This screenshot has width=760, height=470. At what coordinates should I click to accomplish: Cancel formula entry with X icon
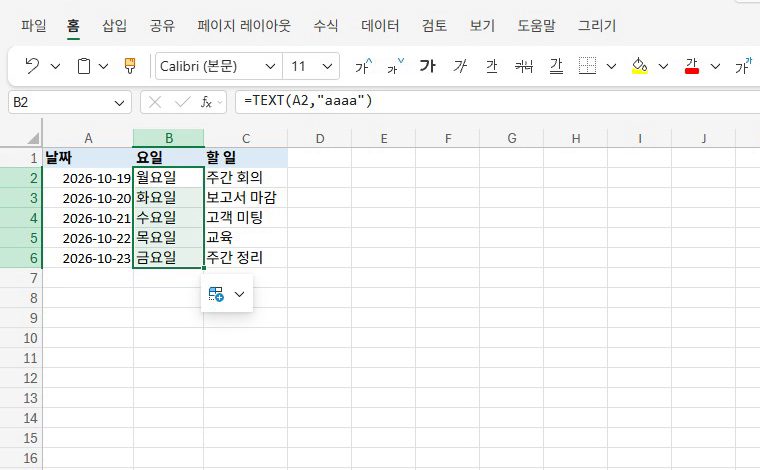tap(155, 102)
